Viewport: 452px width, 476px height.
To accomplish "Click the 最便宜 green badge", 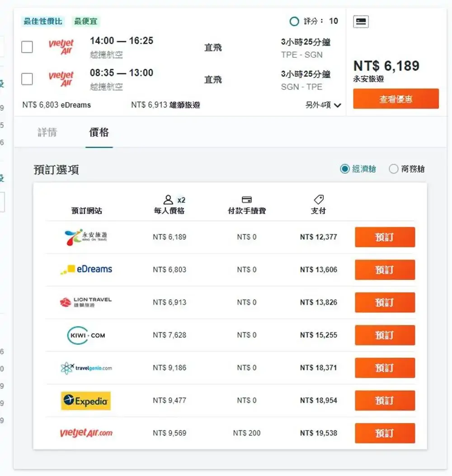I will tap(85, 21).
